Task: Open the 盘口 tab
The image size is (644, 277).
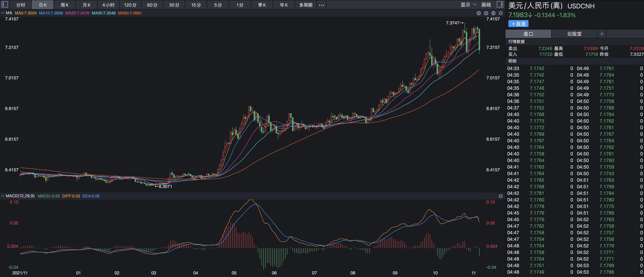Action: click(528, 34)
